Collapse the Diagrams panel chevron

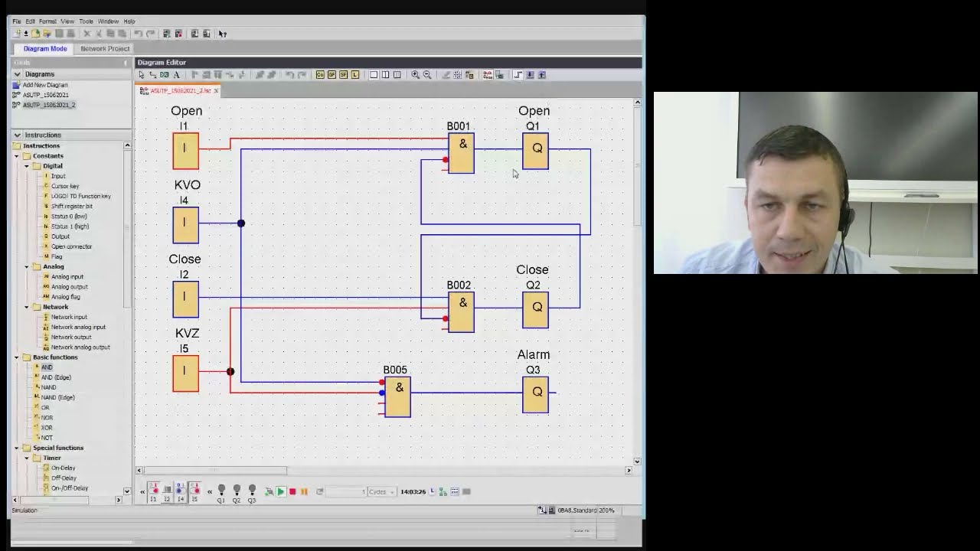(x=17, y=74)
